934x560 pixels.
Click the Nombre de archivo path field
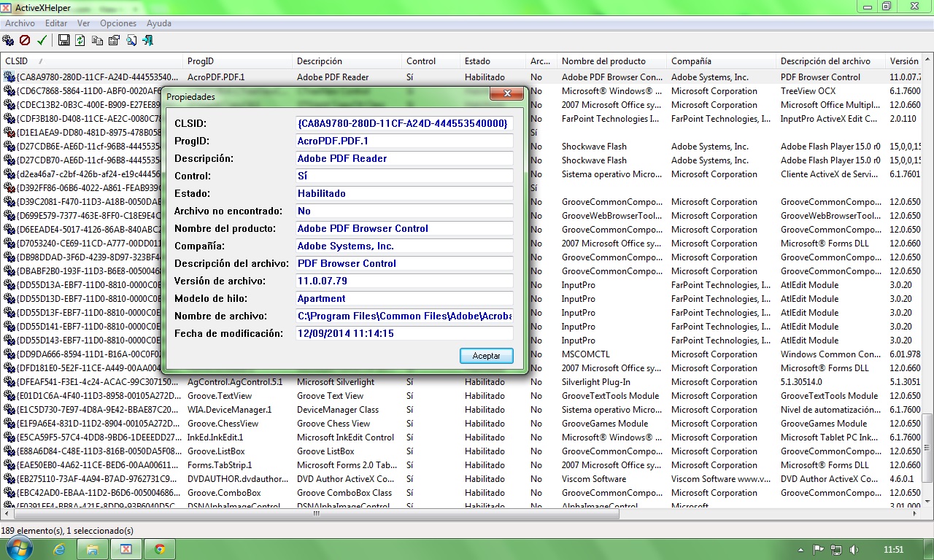pos(404,316)
